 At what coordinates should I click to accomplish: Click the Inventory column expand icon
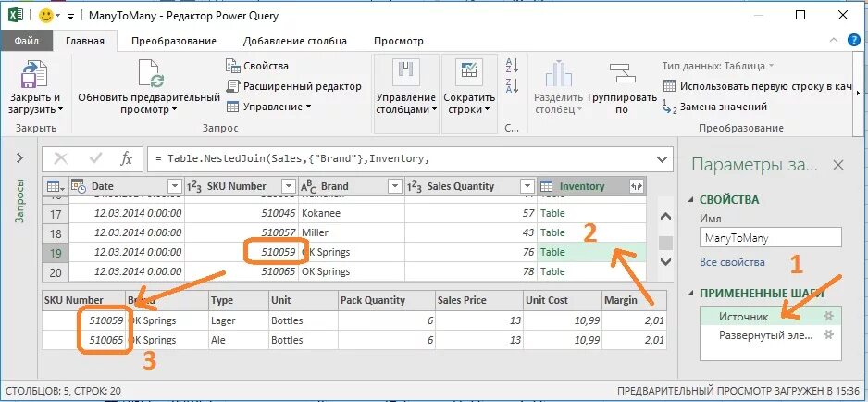tap(636, 187)
